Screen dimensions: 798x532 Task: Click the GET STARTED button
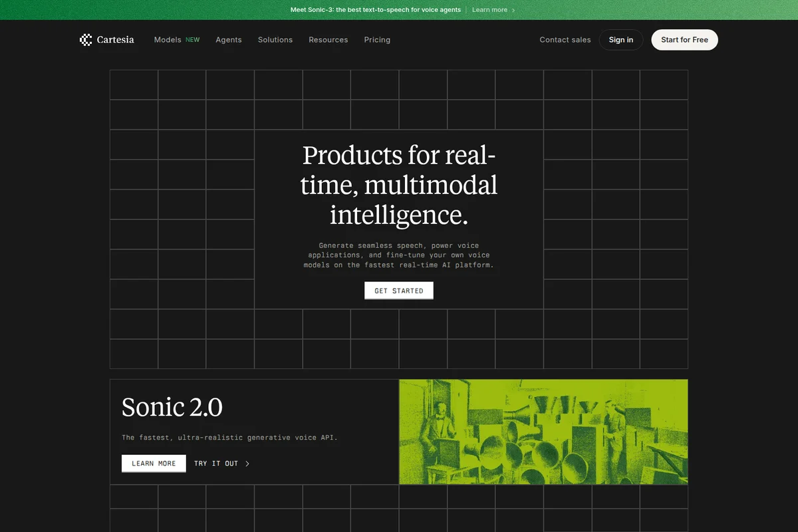(x=398, y=291)
